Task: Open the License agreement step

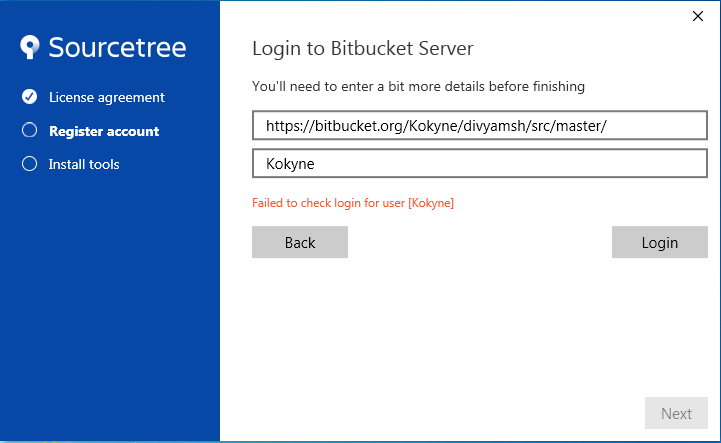Action: point(107,97)
